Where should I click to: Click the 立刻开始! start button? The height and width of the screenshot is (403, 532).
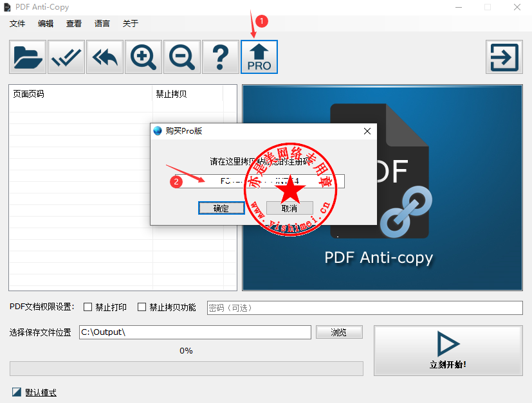coord(448,350)
